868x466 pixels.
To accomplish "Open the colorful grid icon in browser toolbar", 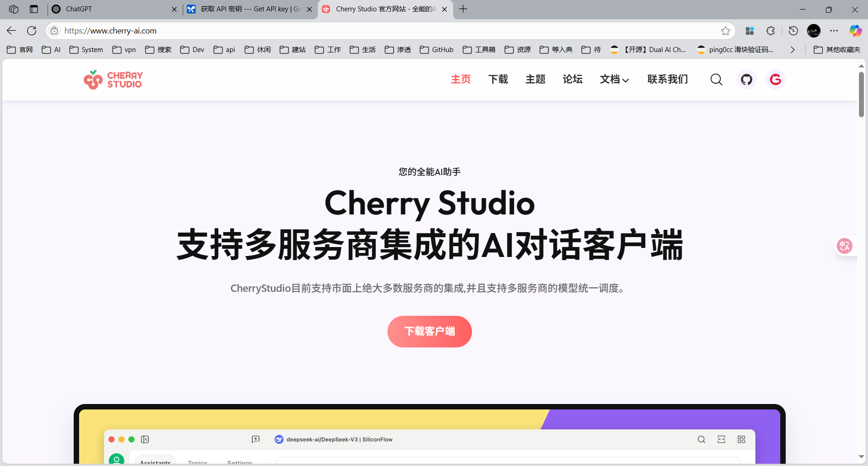I will (x=750, y=31).
